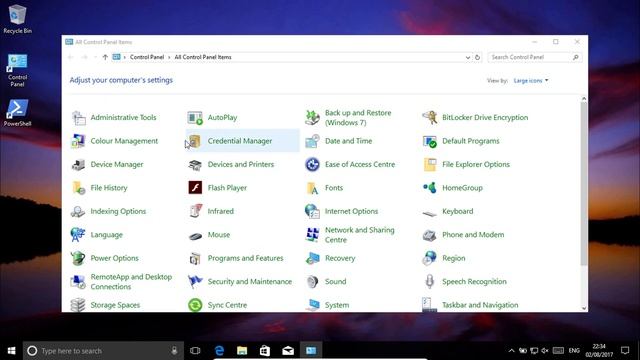Click the Back up and Restore icon

click(312, 118)
